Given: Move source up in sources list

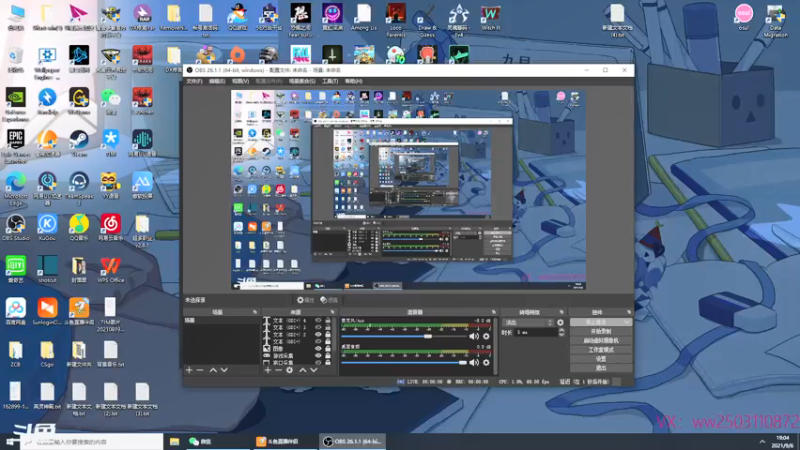Looking at the screenshot, I should click(x=303, y=370).
